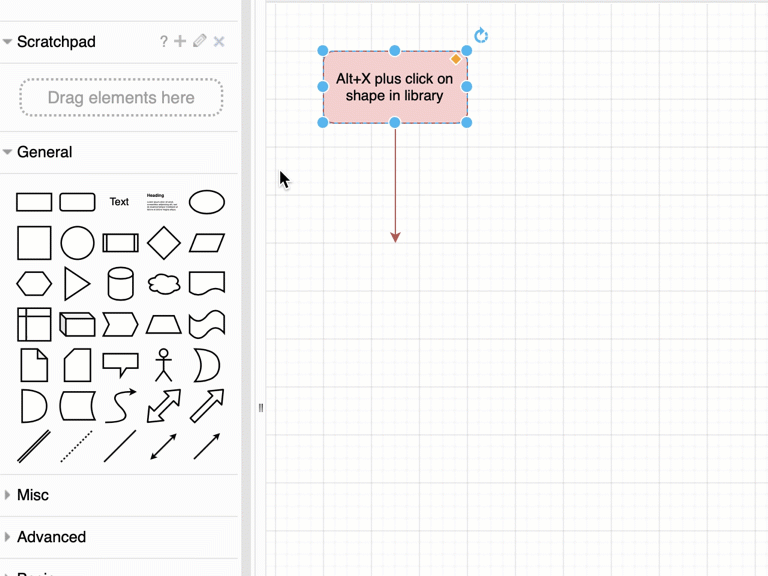
Task: Select the Hexagon shape
Action: pyautogui.click(x=34, y=284)
